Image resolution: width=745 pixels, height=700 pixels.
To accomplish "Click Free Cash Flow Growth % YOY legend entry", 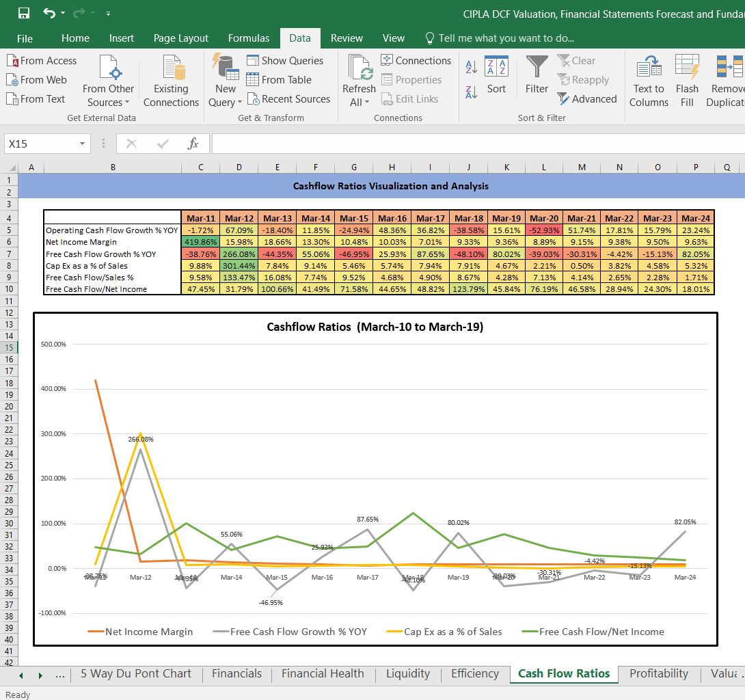I will point(290,632).
